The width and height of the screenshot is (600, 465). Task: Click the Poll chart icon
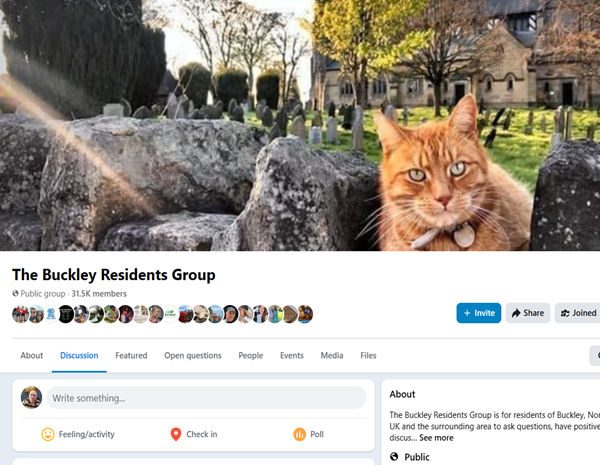[x=299, y=434]
